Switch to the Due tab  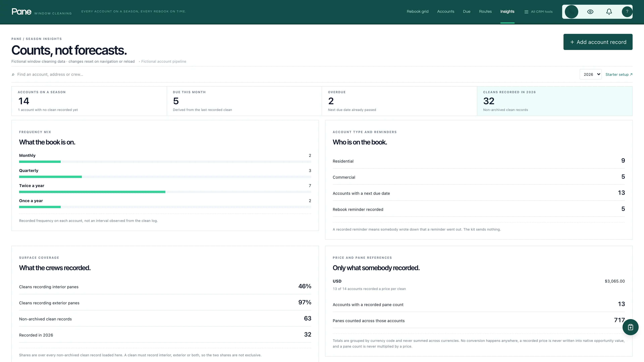pyautogui.click(x=467, y=12)
